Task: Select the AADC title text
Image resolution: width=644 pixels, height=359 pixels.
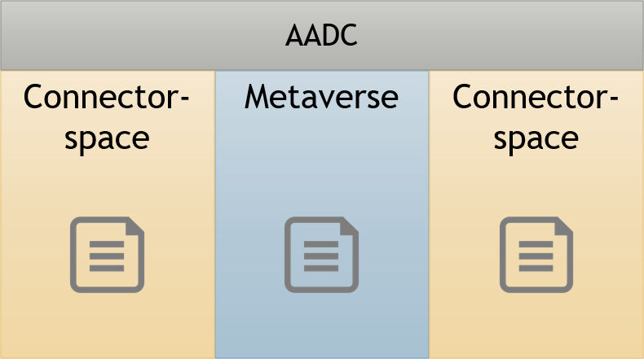Action: (x=321, y=35)
